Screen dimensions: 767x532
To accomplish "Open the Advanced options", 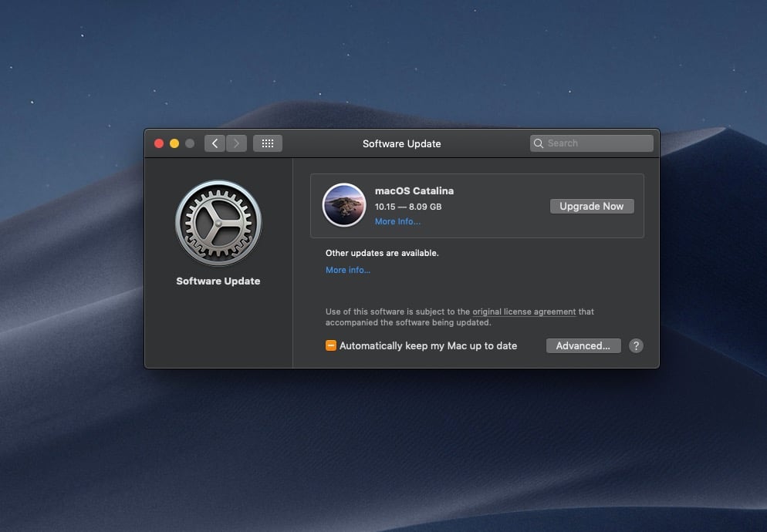I will tap(583, 345).
